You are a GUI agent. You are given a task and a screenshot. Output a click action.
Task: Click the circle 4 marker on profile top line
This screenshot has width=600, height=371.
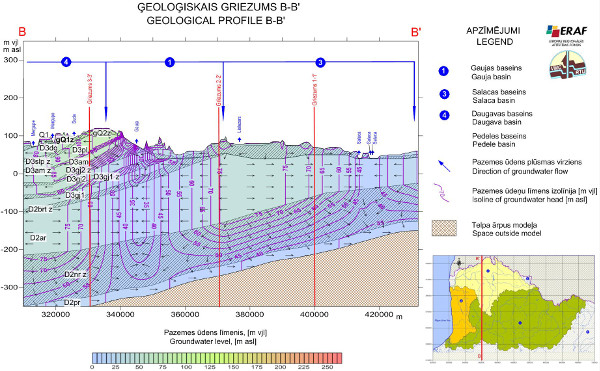[x=66, y=62]
